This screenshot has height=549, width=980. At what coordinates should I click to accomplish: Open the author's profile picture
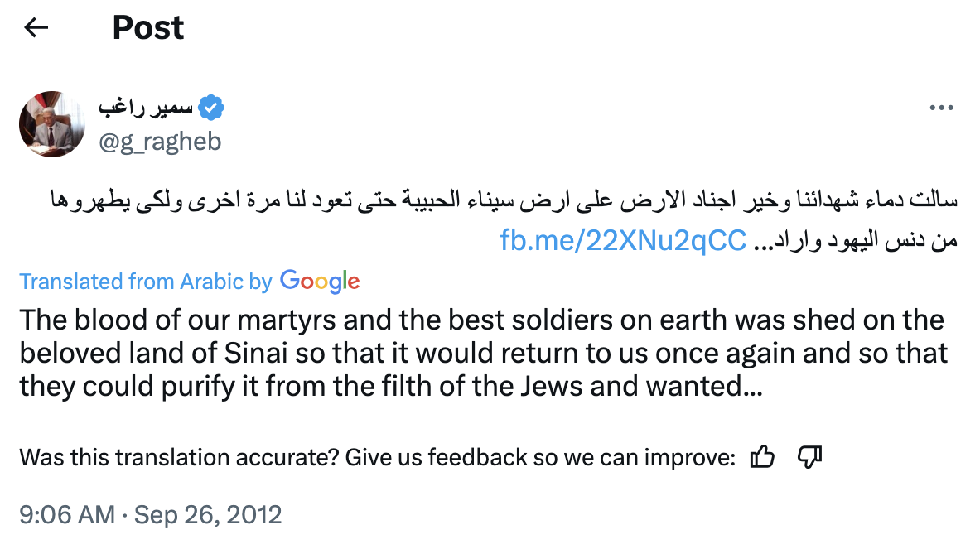point(52,124)
